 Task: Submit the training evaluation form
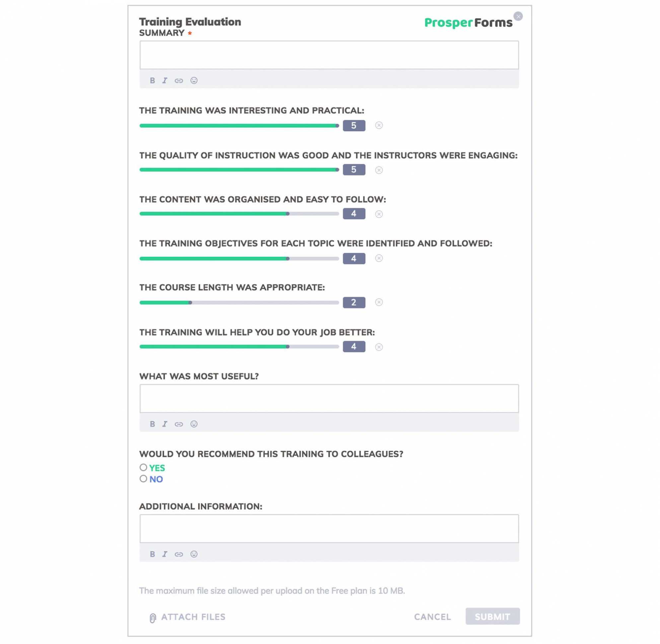pos(492,616)
